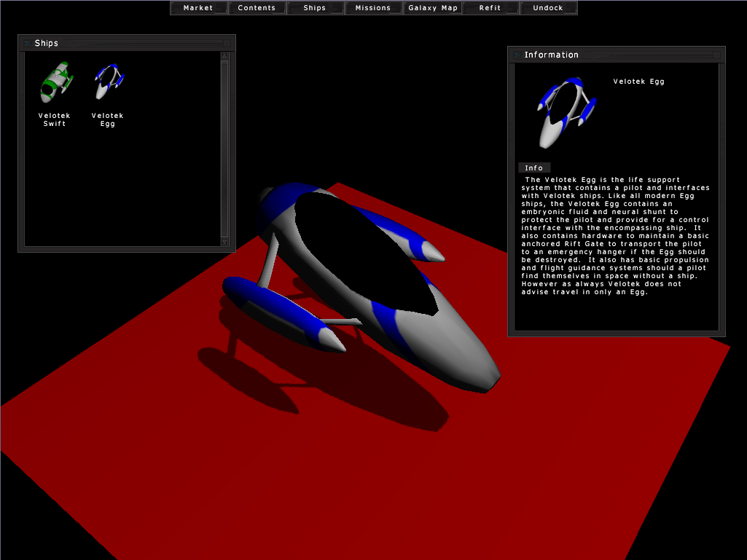
Task: Click the Information window title bar icon
Action: pyautogui.click(x=517, y=55)
